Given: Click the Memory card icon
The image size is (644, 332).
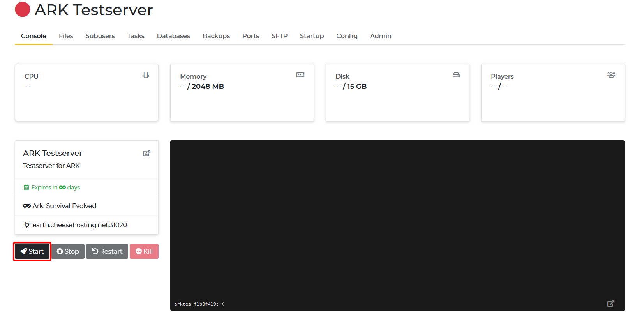Looking at the screenshot, I should pyautogui.click(x=300, y=75).
